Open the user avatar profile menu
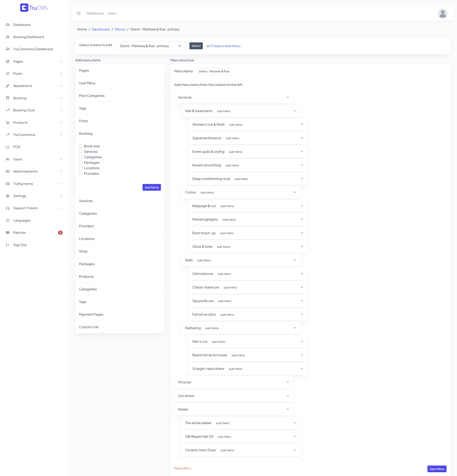The image size is (457, 476). 442,13
